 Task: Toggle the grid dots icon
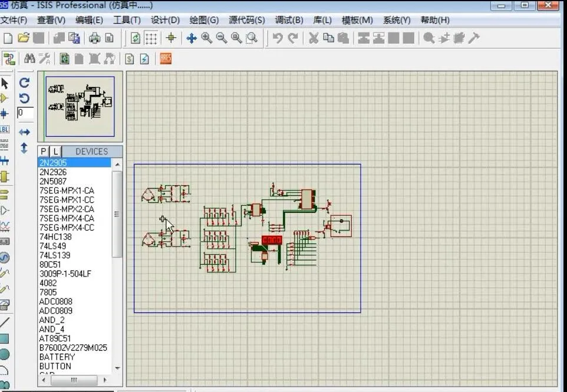click(151, 38)
